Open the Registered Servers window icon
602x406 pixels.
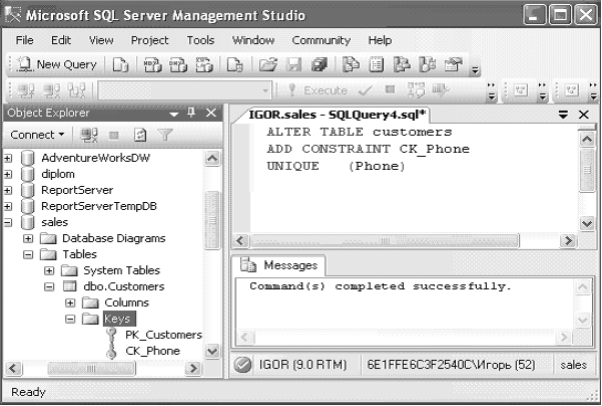(351, 65)
